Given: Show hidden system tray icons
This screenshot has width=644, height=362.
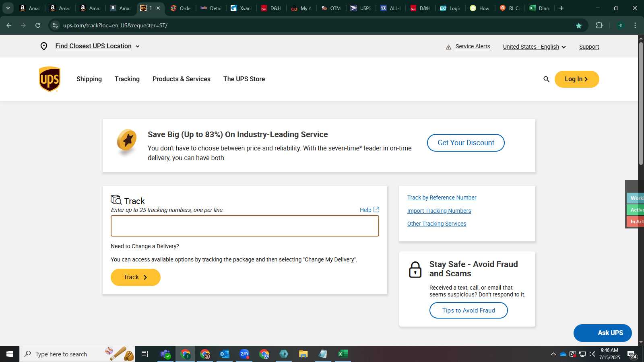Looking at the screenshot, I should (553, 354).
